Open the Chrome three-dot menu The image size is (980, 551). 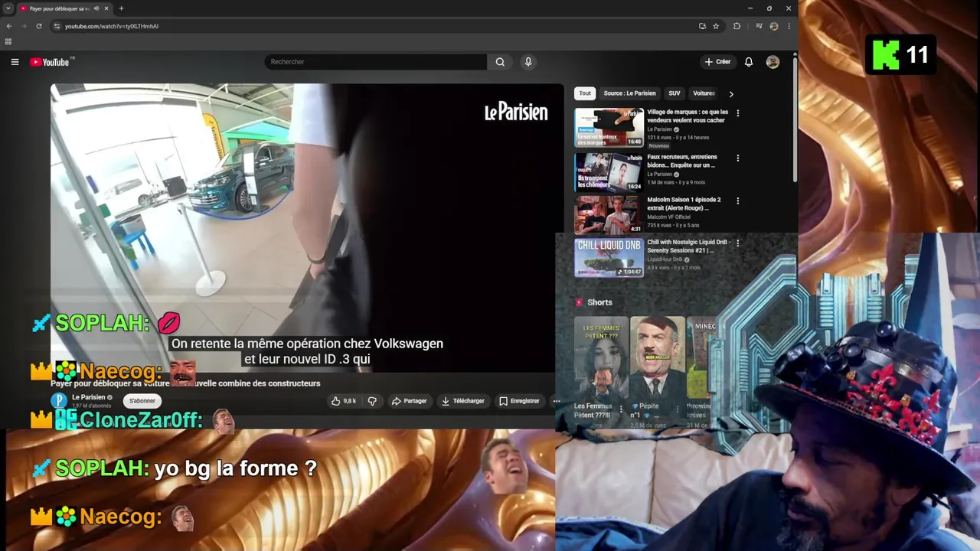(x=789, y=26)
